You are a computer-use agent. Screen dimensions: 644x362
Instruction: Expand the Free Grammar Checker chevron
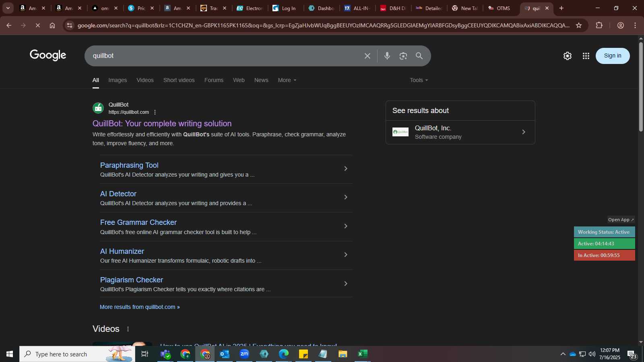coord(345,226)
